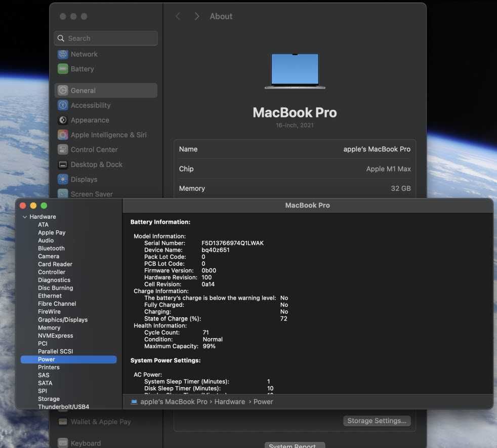
Task: Click the battery serial number F5D13766974Q1LWAK
Action: pos(232,243)
